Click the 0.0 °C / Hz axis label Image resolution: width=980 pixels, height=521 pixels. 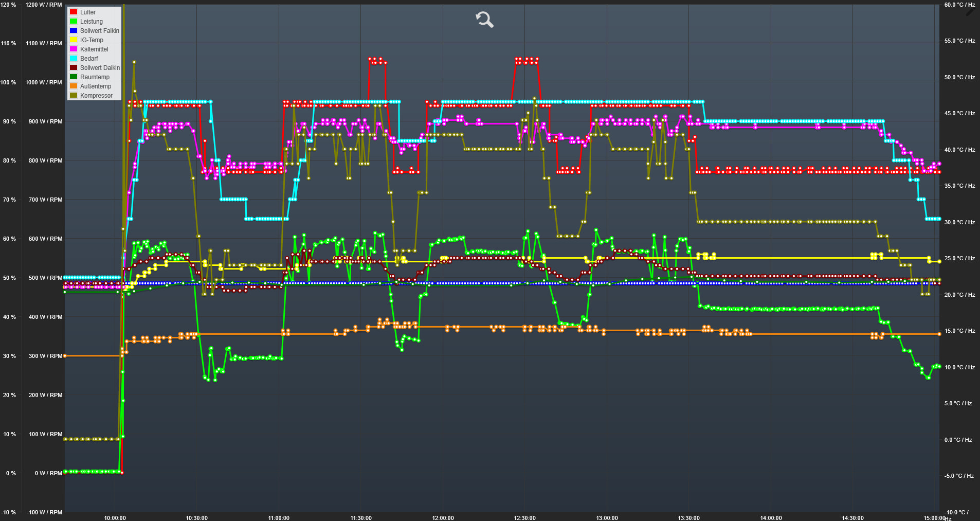[958, 440]
